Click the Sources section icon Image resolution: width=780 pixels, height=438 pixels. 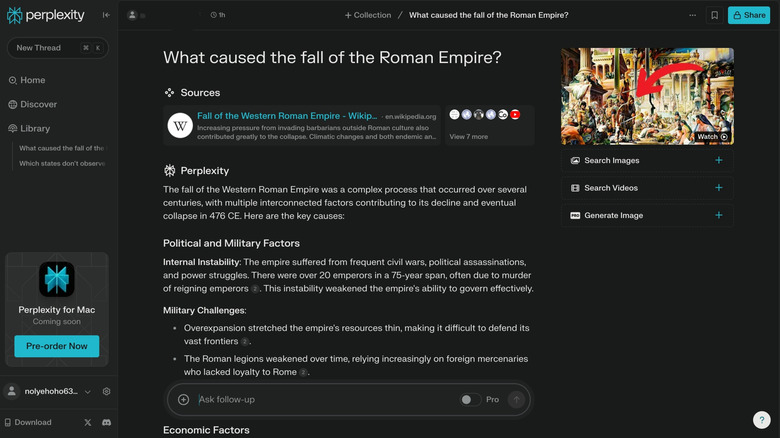click(170, 93)
